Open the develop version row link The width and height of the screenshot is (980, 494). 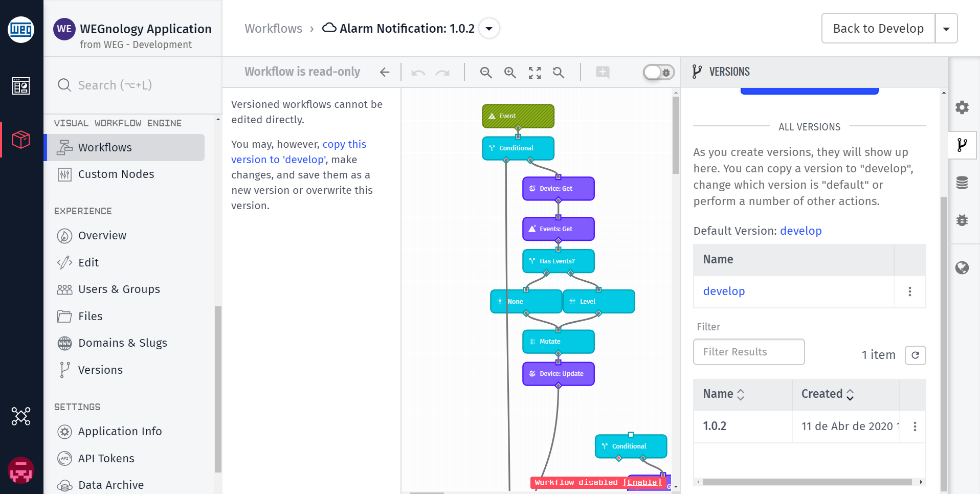coord(724,291)
